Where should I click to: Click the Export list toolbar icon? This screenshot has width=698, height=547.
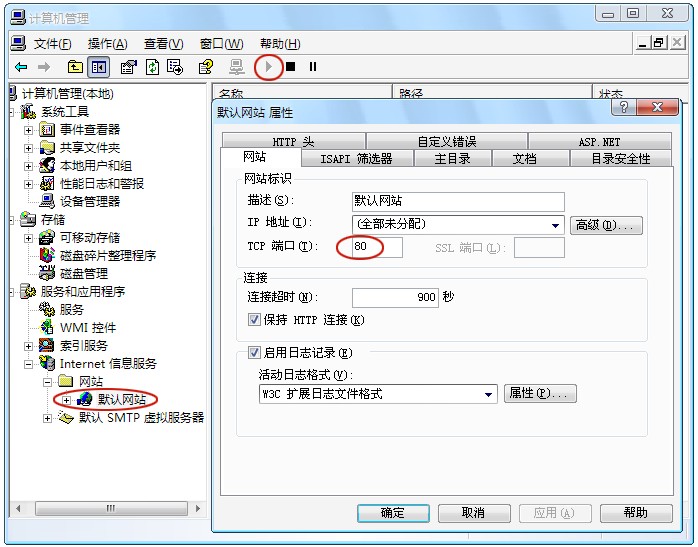pos(174,67)
